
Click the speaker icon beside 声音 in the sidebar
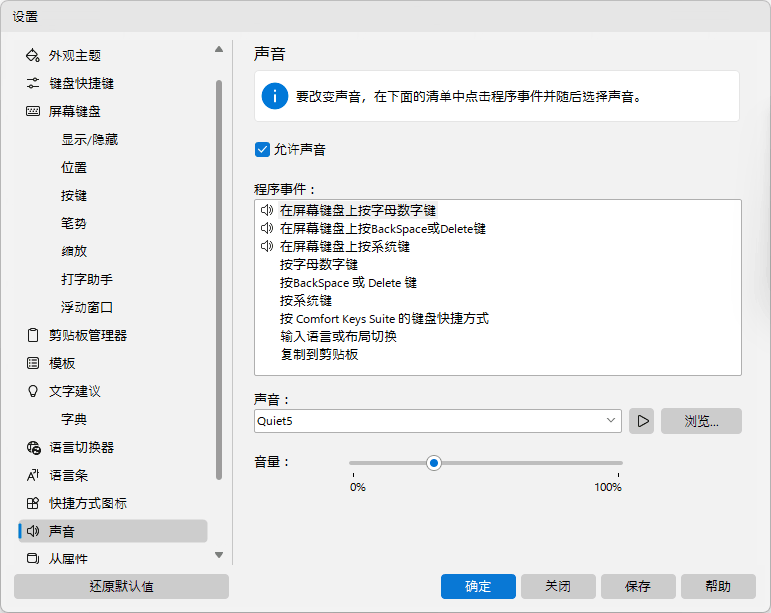pyautogui.click(x=33, y=531)
